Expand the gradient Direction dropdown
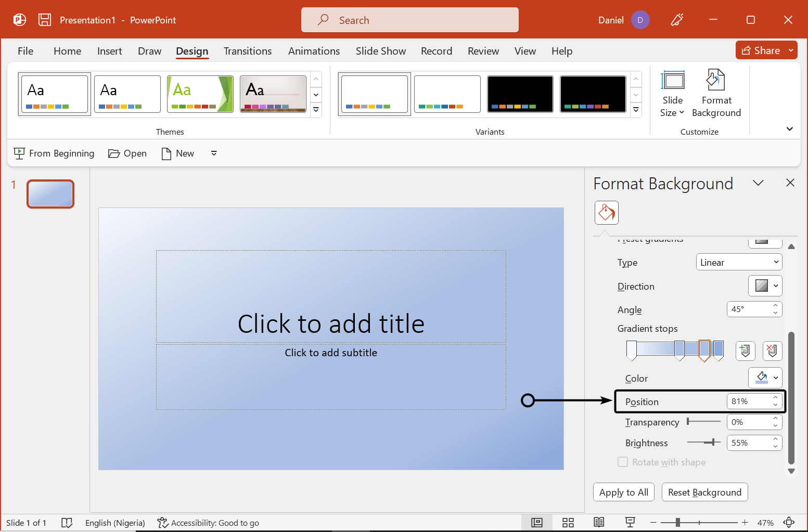This screenshot has width=808, height=532. coord(765,286)
